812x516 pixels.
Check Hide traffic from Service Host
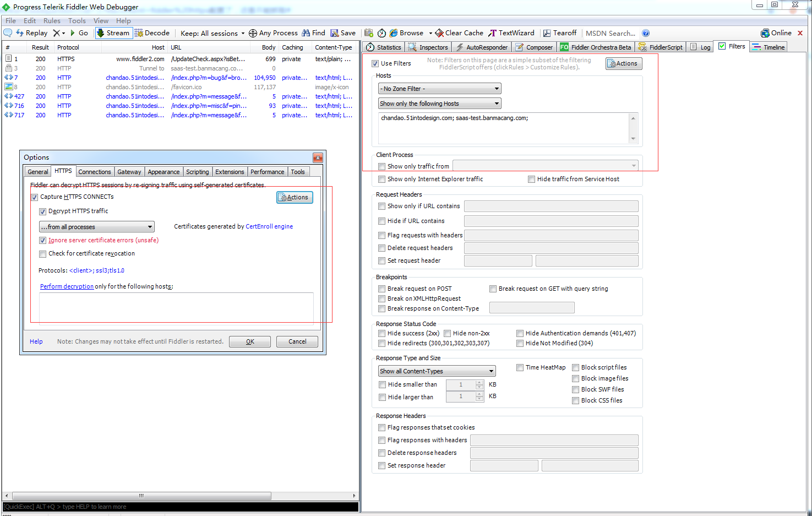pyautogui.click(x=531, y=179)
